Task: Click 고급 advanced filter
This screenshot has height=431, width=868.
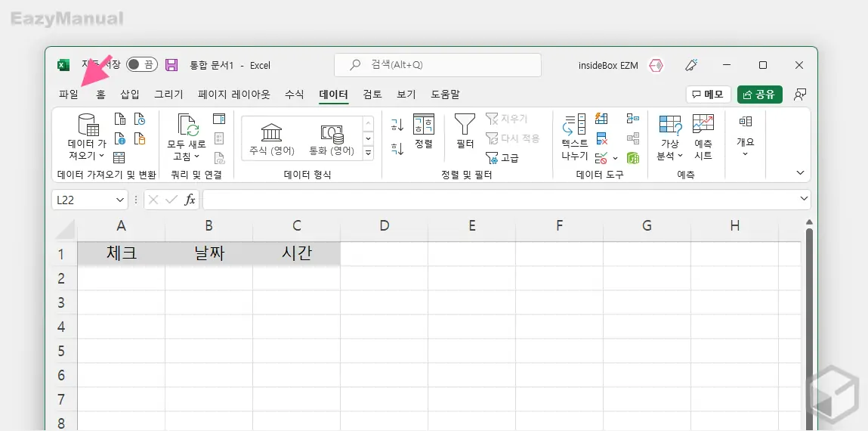Action: 502,159
